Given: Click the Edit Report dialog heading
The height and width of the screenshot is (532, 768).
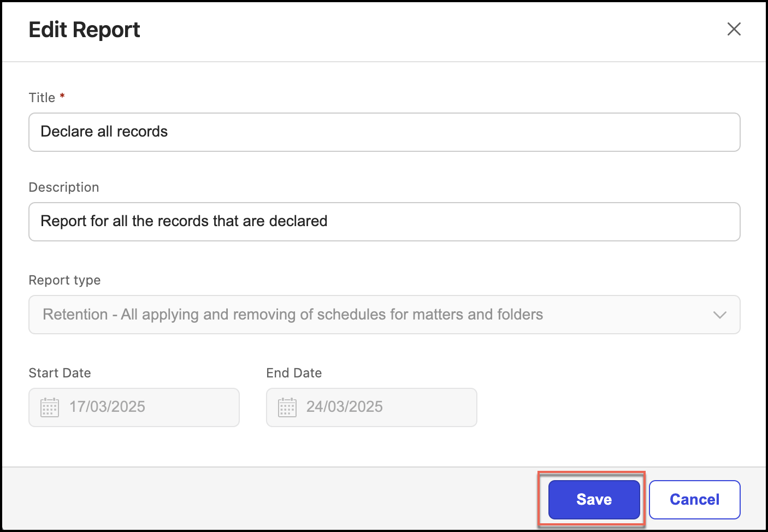Looking at the screenshot, I should point(85,30).
